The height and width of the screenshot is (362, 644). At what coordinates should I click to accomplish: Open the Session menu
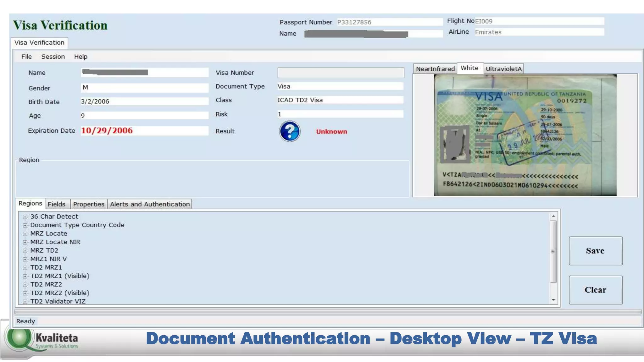tap(53, 57)
